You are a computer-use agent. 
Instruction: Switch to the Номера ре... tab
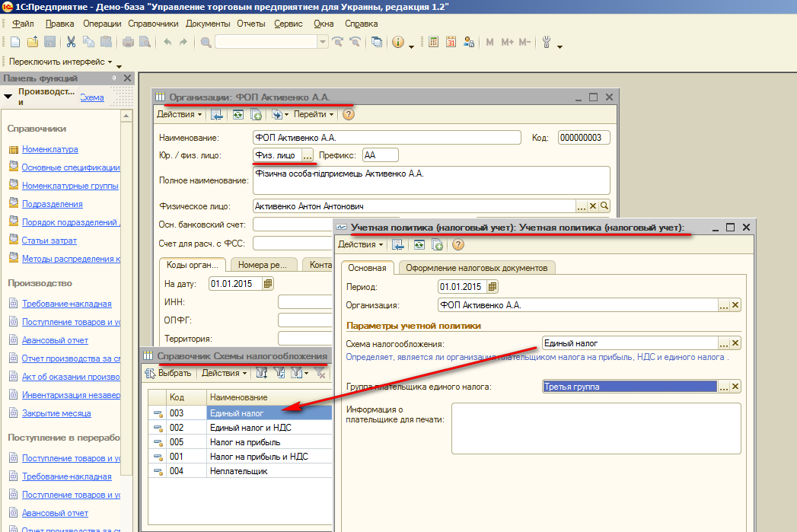(263, 265)
